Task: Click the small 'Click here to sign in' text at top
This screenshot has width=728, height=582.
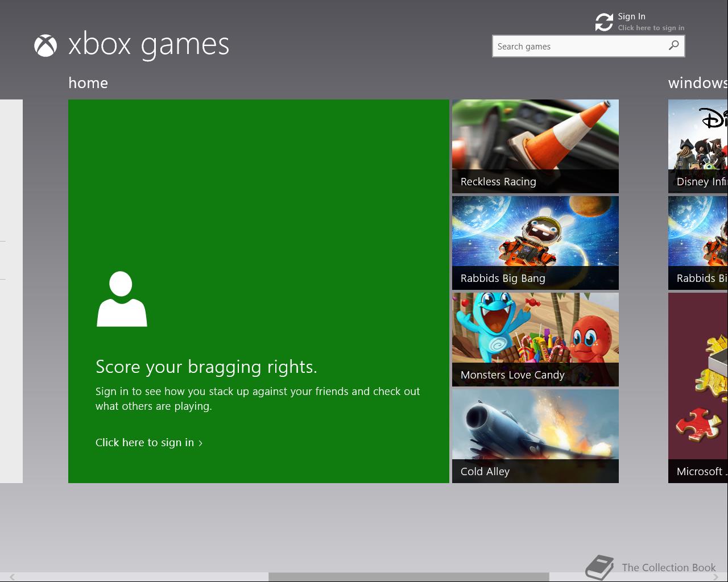Action: [x=651, y=28]
